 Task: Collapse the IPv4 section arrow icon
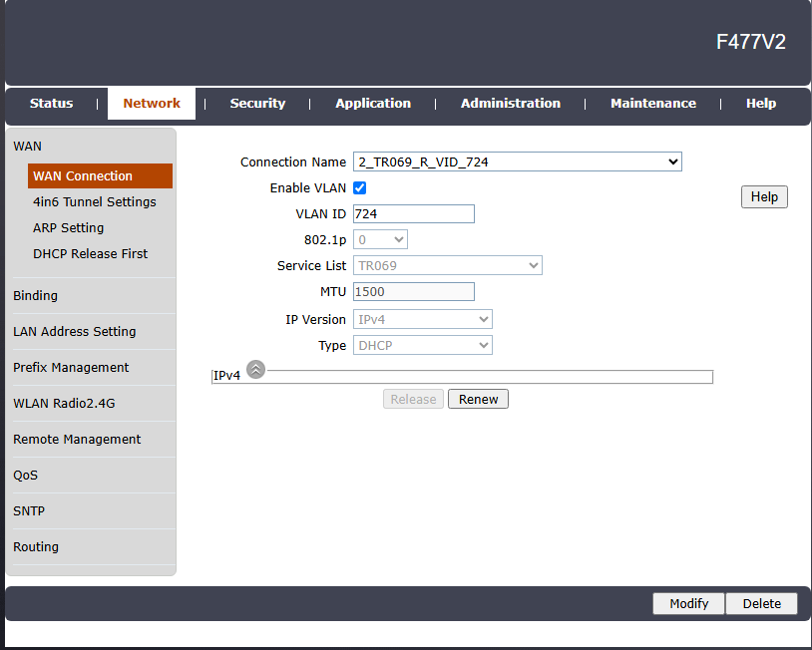255,370
